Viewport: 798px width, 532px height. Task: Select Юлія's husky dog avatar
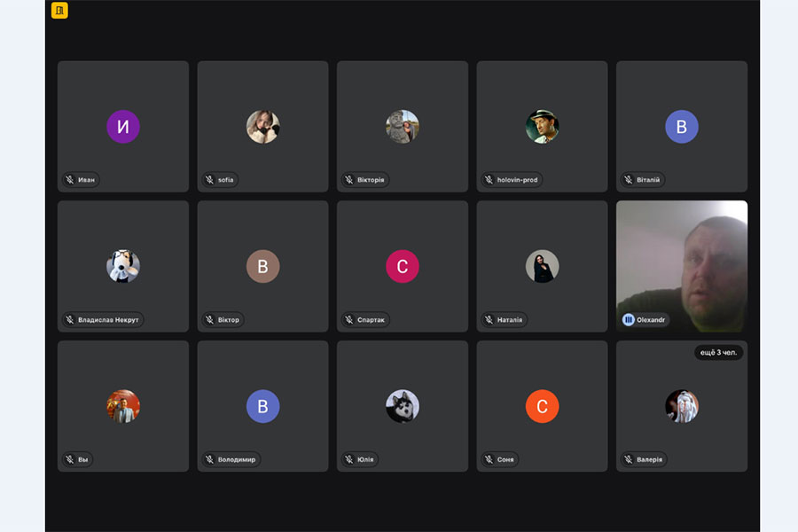point(403,406)
